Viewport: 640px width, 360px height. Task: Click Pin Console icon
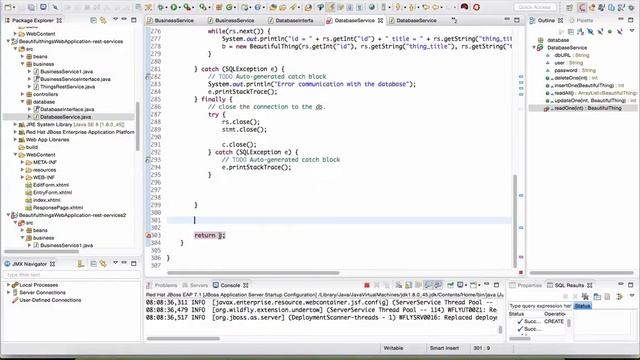pos(450,285)
